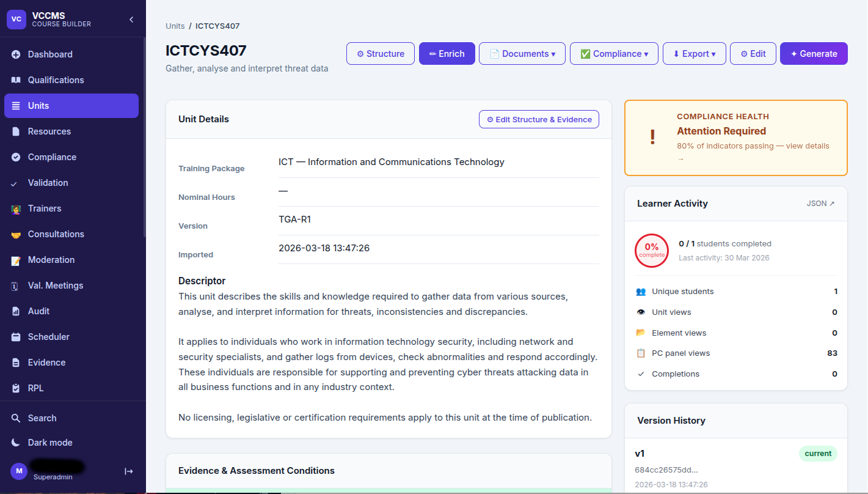Screen dimensions: 868x494
Task: Click the Compliance check-circle icon
Action: tap(16, 157)
